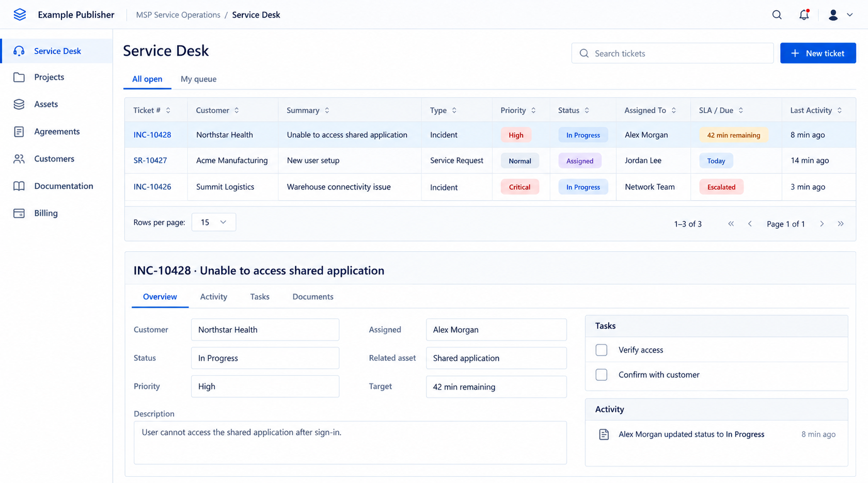Sort by SLA / Due column arrows

point(741,110)
